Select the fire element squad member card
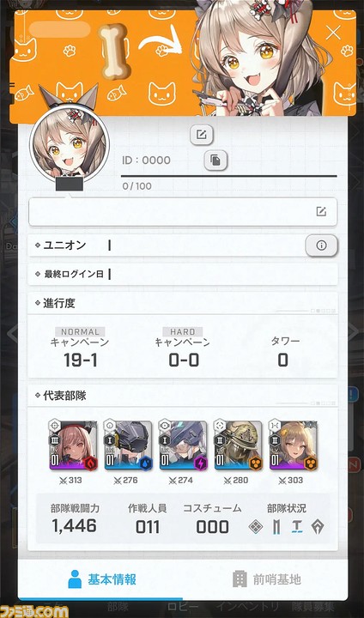This screenshot has width=364, height=618. 73,445
